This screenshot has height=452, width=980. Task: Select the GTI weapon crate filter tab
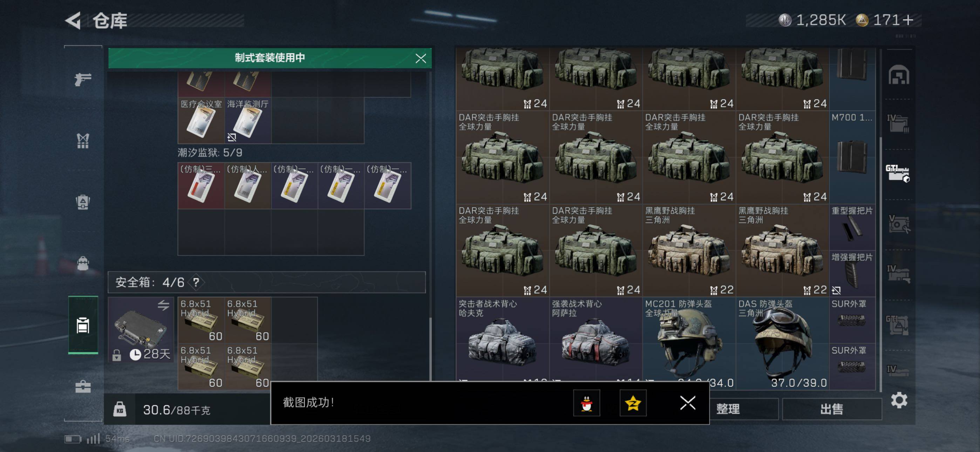898,173
